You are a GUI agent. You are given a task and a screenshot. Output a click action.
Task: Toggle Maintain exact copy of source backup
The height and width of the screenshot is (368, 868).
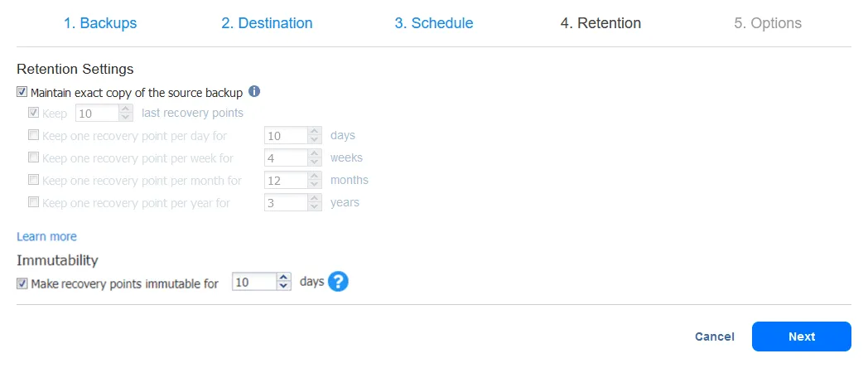pos(22,92)
